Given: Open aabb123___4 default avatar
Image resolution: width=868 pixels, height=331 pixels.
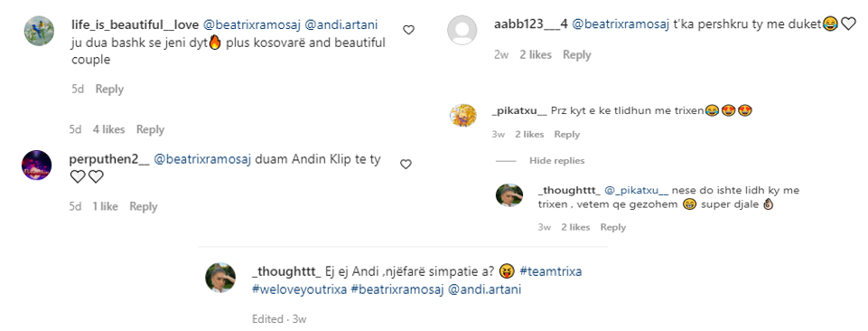Looking at the screenshot, I should [462, 30].
